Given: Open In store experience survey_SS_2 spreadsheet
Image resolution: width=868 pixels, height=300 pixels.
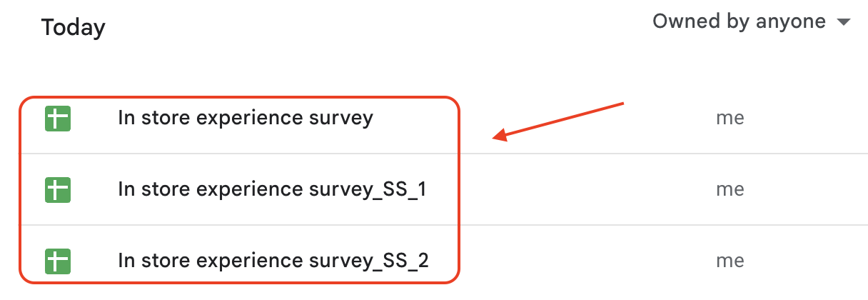Looking at the screenshot, I should point(273,261).
